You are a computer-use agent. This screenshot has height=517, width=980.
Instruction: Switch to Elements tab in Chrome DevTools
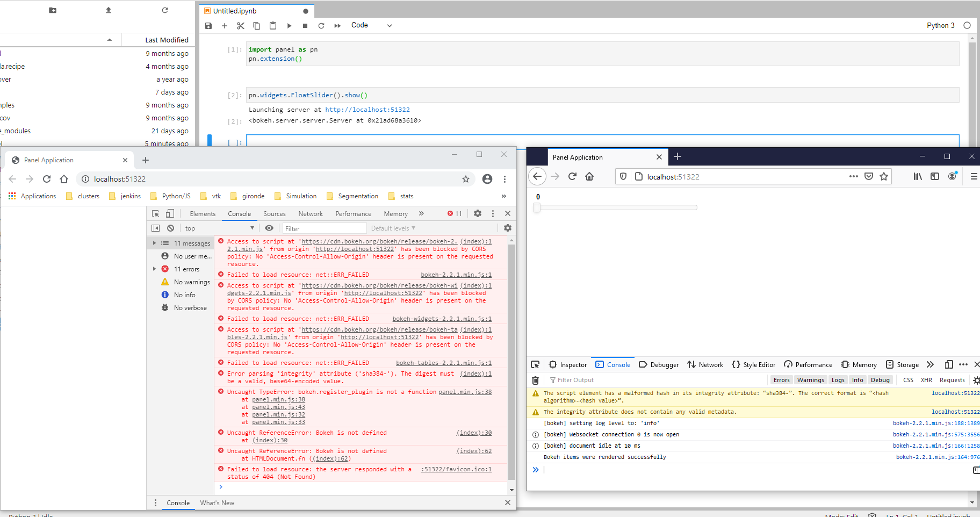(203, 214)
